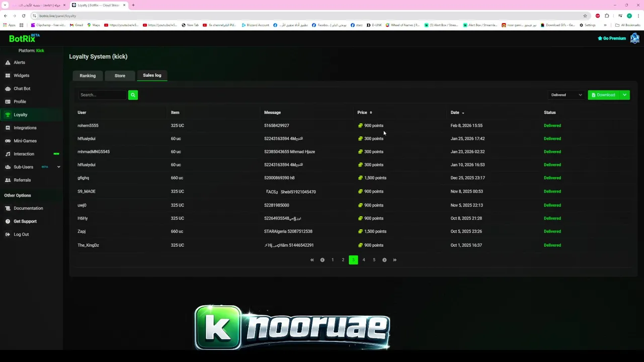644x362 pixels.
Task: Go to page 4 of results
Action: pyautogui.click(x=364, y=260)
